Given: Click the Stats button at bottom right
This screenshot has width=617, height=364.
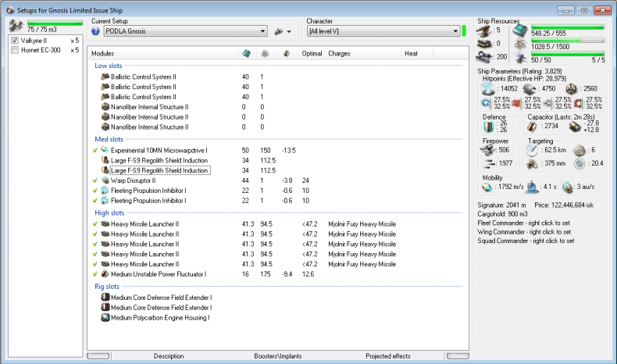Looking at the screenshot, I should pos(458,356).
